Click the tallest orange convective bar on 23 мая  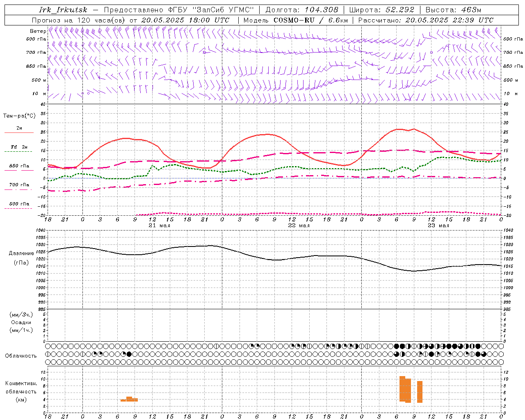402,389
